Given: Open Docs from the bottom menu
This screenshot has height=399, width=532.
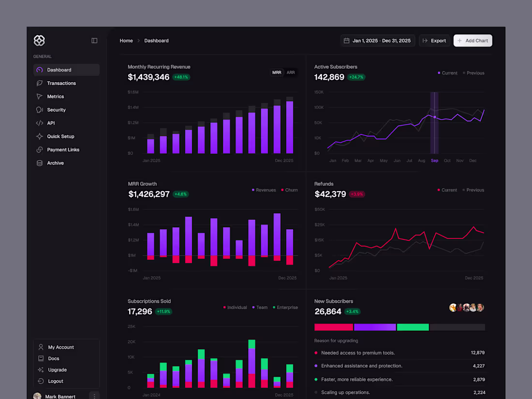Looking at the screenshot, I should click(x=54, y=358).
